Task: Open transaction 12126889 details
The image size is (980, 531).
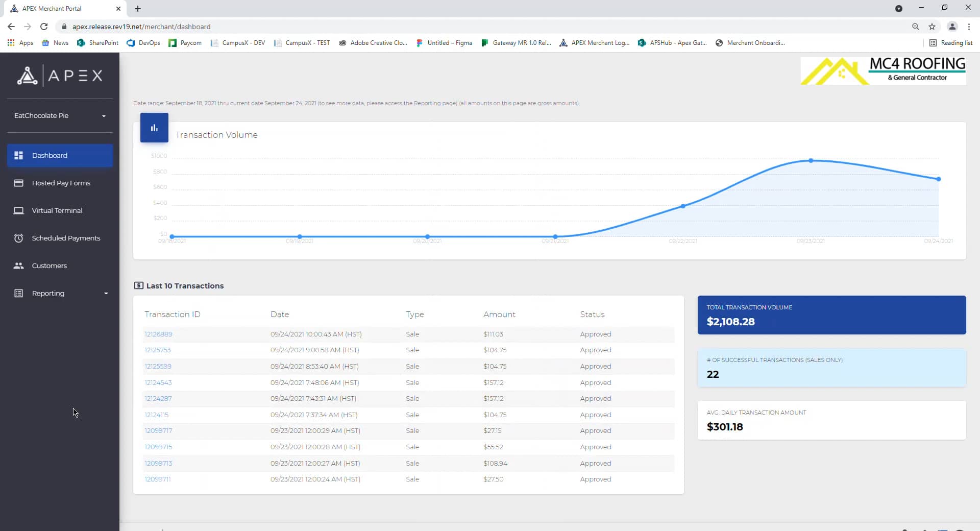Action: click(158, 334)
